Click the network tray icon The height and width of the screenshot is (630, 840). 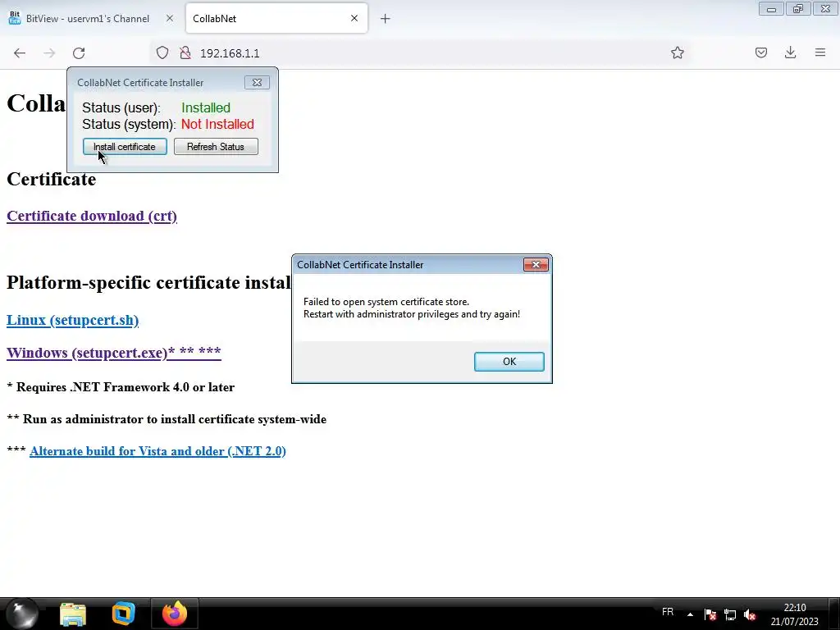[729, 614]
